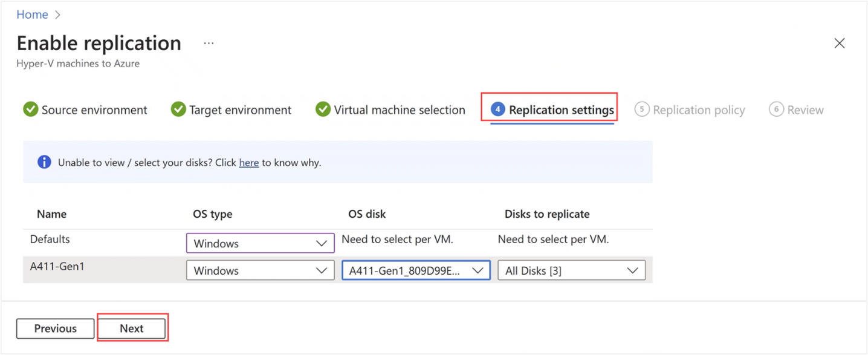The height and width of the screenshot is (355, 868).
Task: Open the ellipsis menu next to Enable replication
Action: tap(209, 42)
